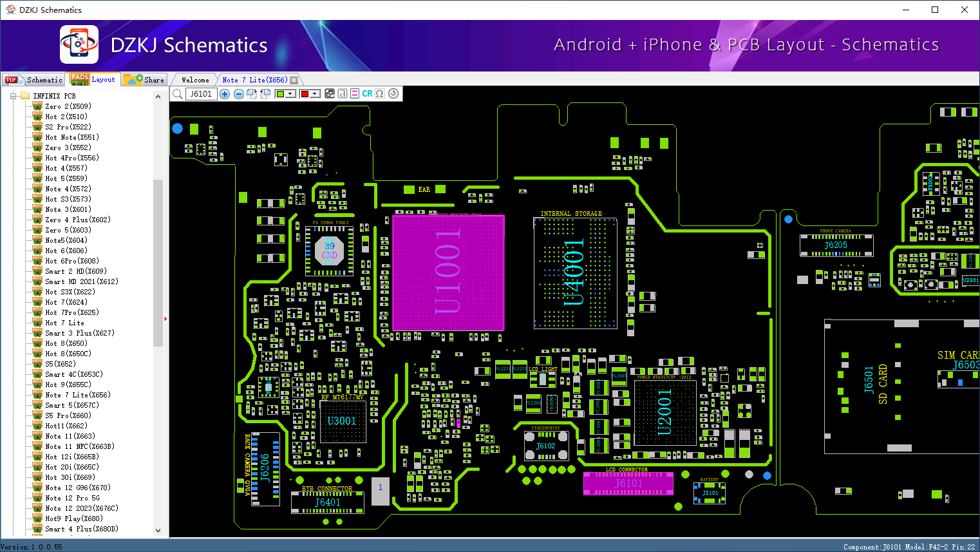
Task: Click the search magnifier icon in toolbar
Action: pos(178,94)
